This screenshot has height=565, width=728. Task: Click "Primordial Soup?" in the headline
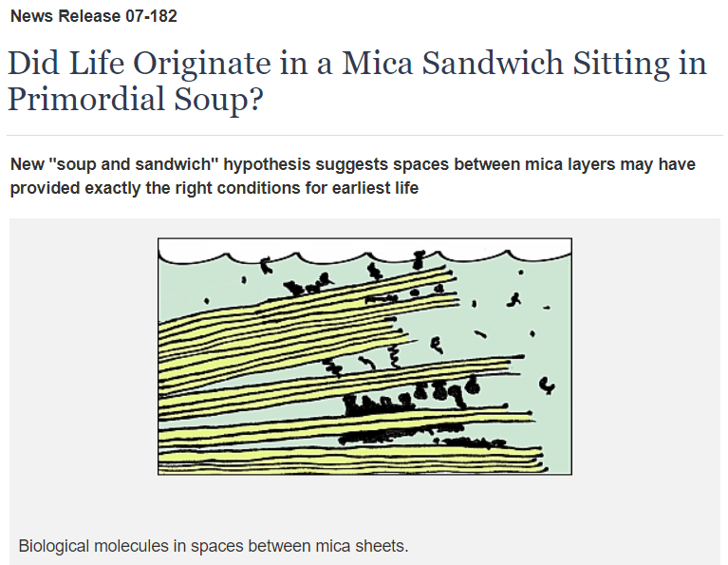(x=136, y=99)
